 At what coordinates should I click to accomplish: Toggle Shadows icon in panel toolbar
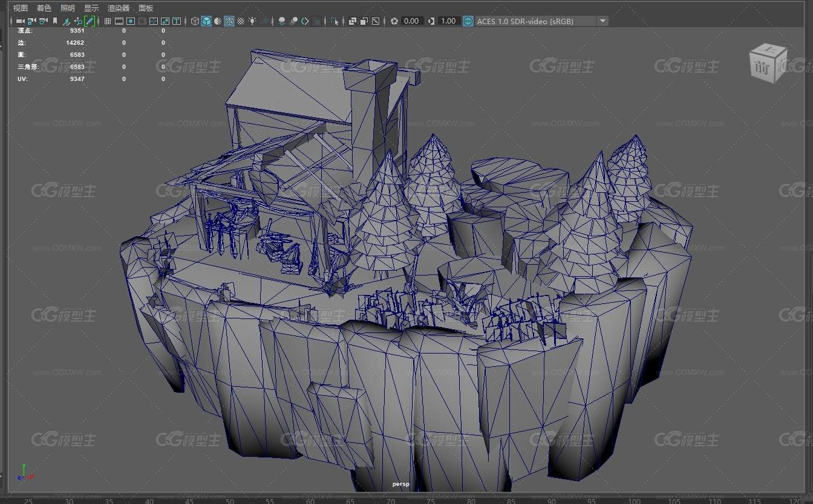coord(265,21)
